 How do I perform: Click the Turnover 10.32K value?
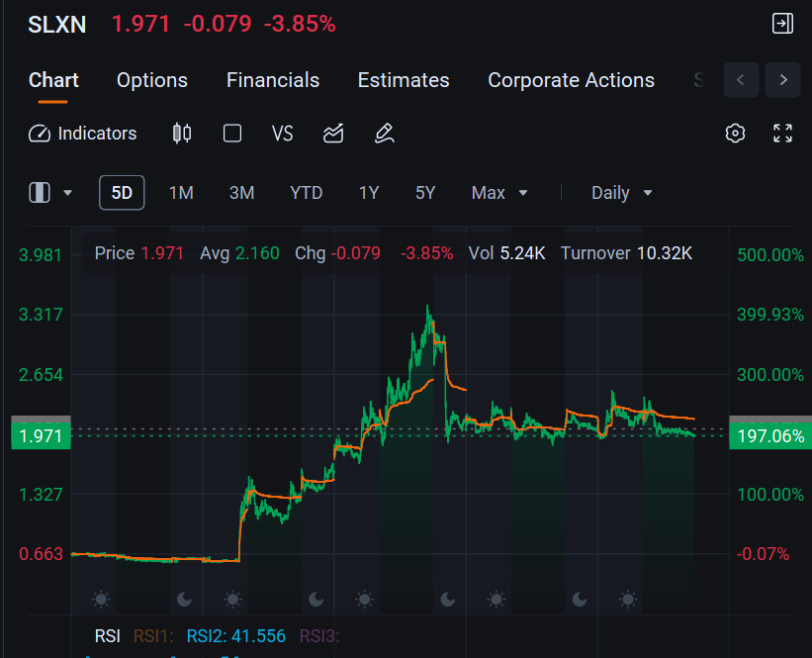tap(626, 253)
